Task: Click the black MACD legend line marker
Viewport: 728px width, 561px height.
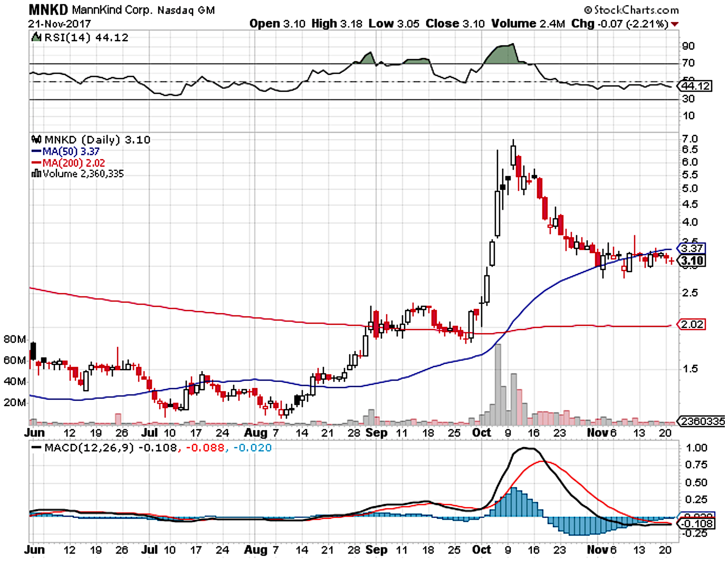Action: pos(37,448)
